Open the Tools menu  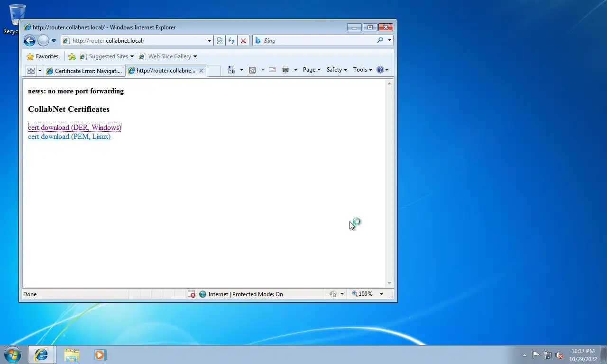tap(363, 70)
